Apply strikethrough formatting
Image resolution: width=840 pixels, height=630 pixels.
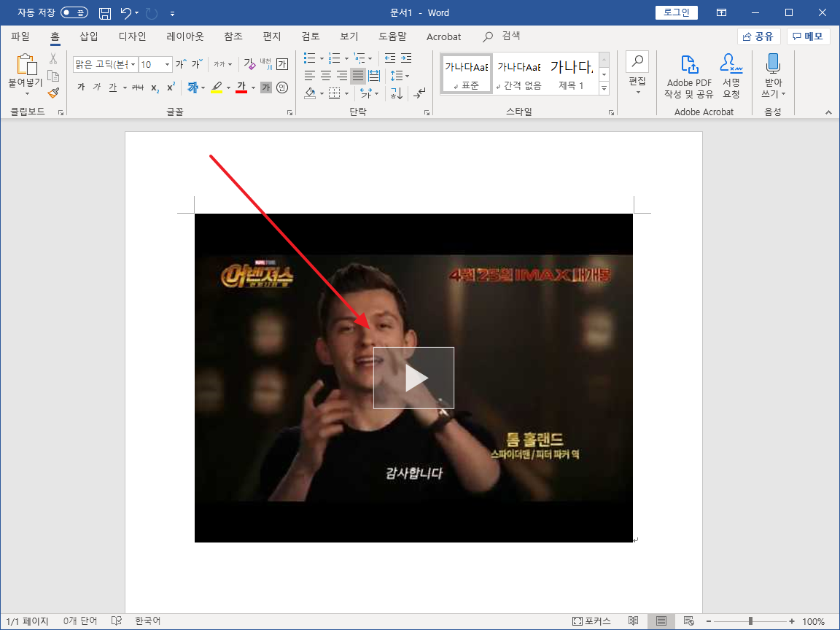pos(138,87)
